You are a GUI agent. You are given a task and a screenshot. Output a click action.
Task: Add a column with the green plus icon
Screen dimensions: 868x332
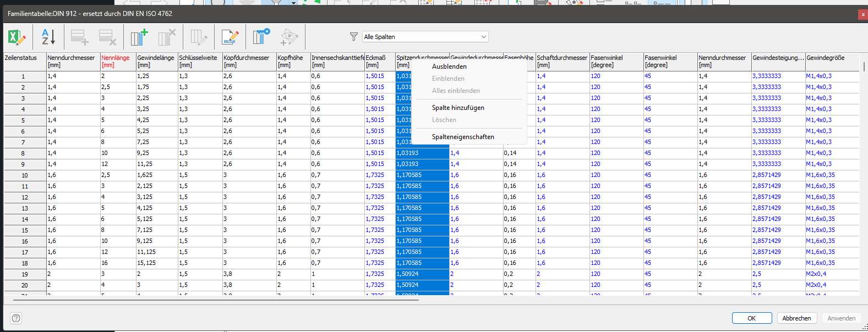click(x=139, y=37)
